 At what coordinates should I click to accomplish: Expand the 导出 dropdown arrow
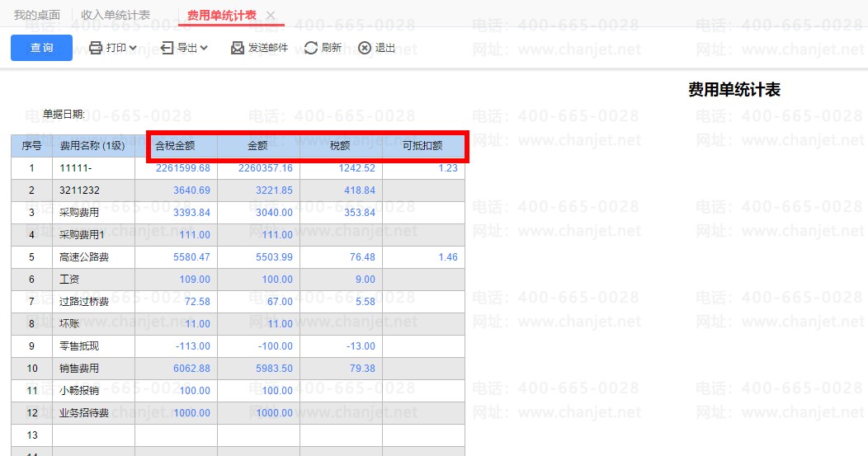[x=204, y=48]
